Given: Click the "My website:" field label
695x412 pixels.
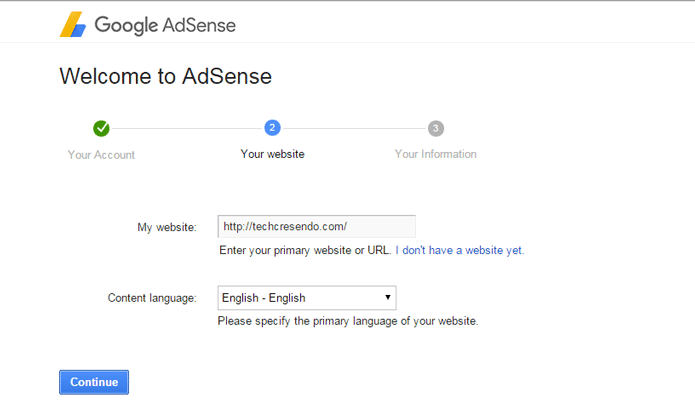Looking at the screenshot, I should 167,227.
